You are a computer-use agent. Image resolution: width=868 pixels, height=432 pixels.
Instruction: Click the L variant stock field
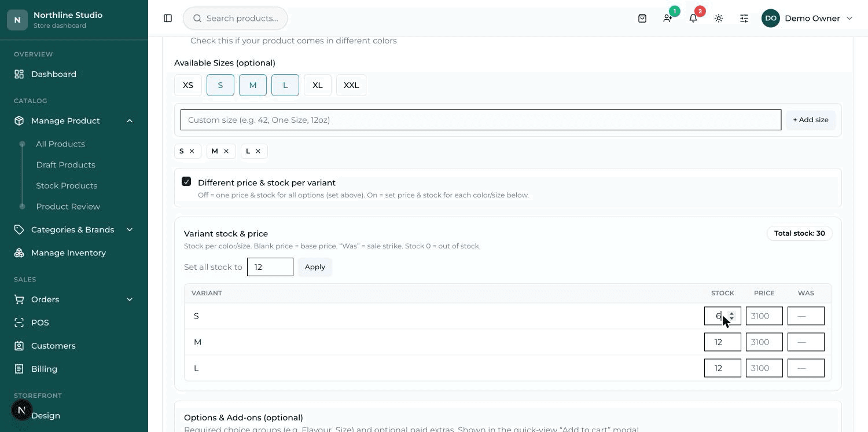[723, 368]
